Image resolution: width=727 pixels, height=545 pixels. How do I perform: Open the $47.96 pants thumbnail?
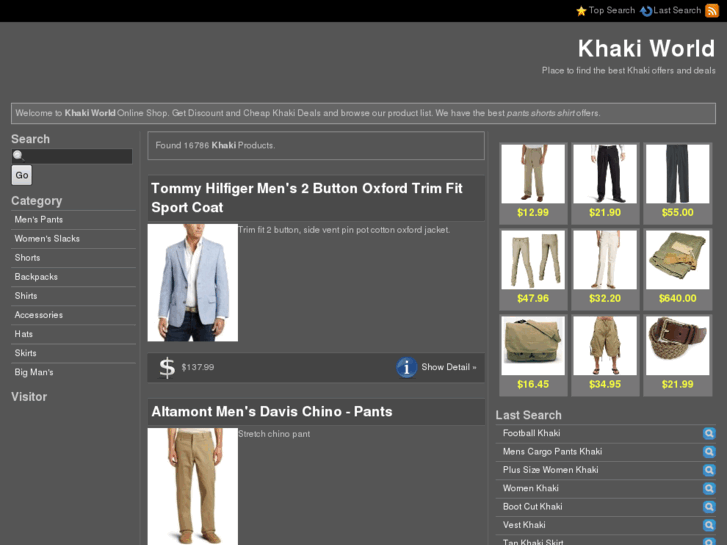pyautogui.click(x=533, y=260)
